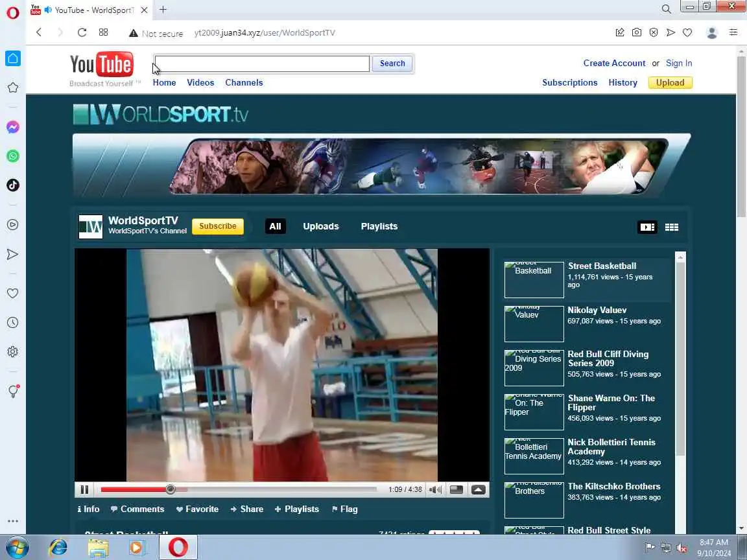747x560 pixels.
Task: Click the share page icon in address bar
Action: click(620, 32)
